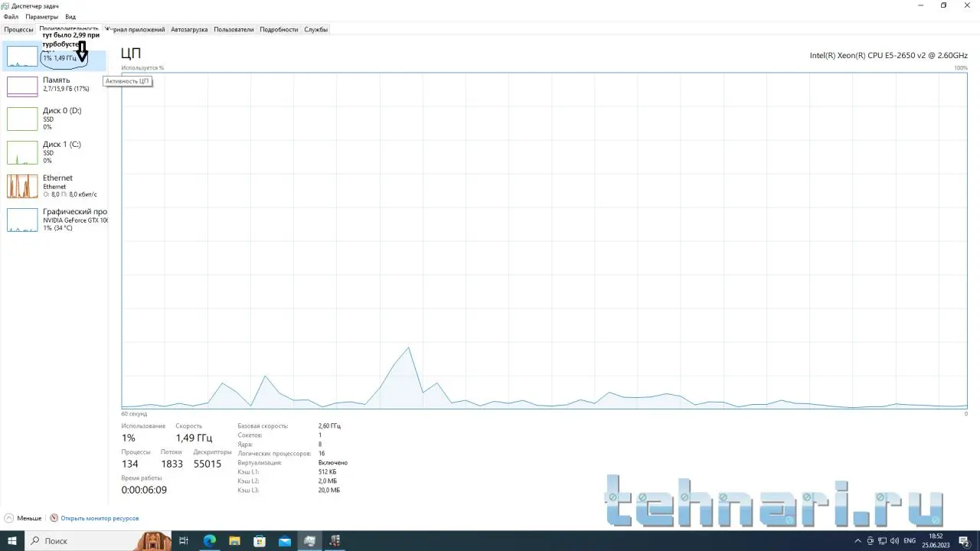Viewport: 980px width, 551px height.
Task: Switch to the Процессы tab
Action: pyautogui.click(x=18, y=30)
